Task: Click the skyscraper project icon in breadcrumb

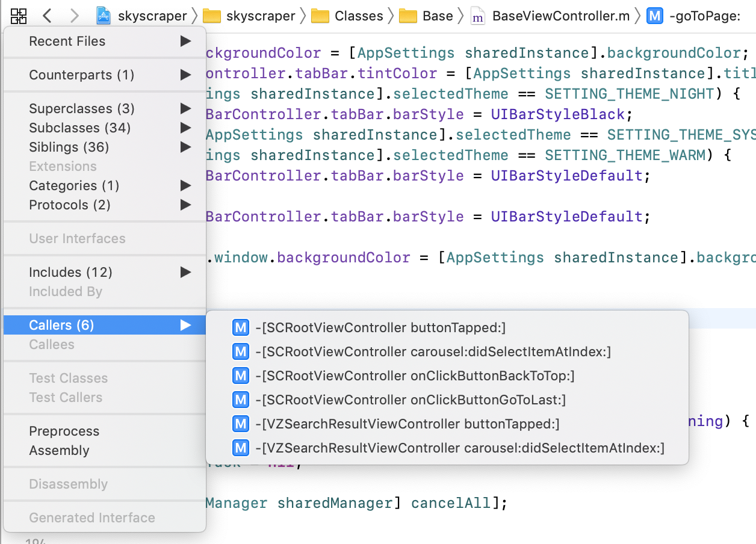Action: coord(104,16)
